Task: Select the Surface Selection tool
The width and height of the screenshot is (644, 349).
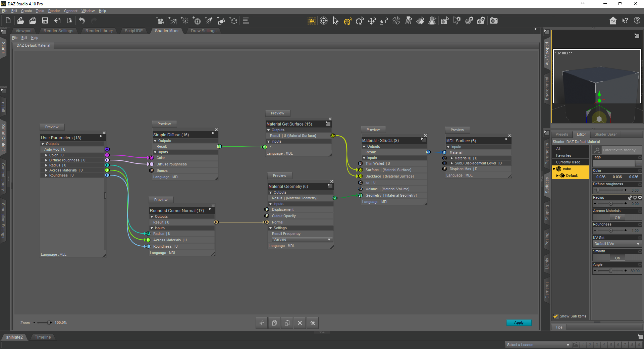Action: [420, 21]
